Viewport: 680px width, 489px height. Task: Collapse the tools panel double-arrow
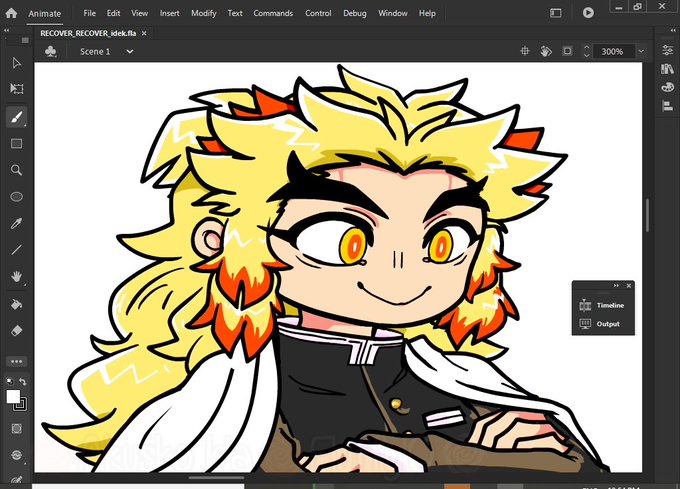point(7,30)
